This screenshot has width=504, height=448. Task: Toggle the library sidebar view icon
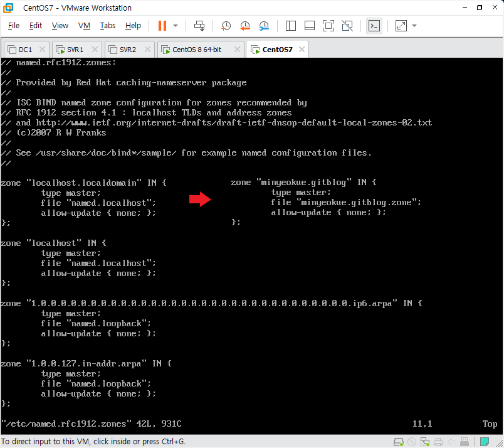click(x=291, y=26)
